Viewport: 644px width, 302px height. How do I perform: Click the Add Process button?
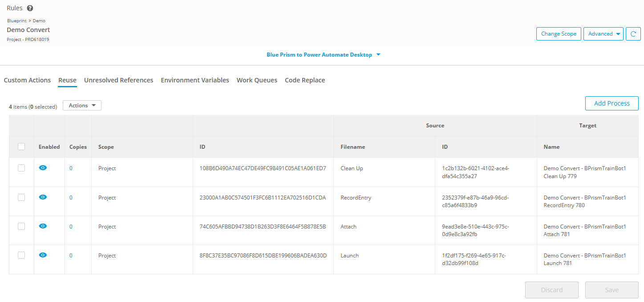pyautogui.click(x=612, y=103)
